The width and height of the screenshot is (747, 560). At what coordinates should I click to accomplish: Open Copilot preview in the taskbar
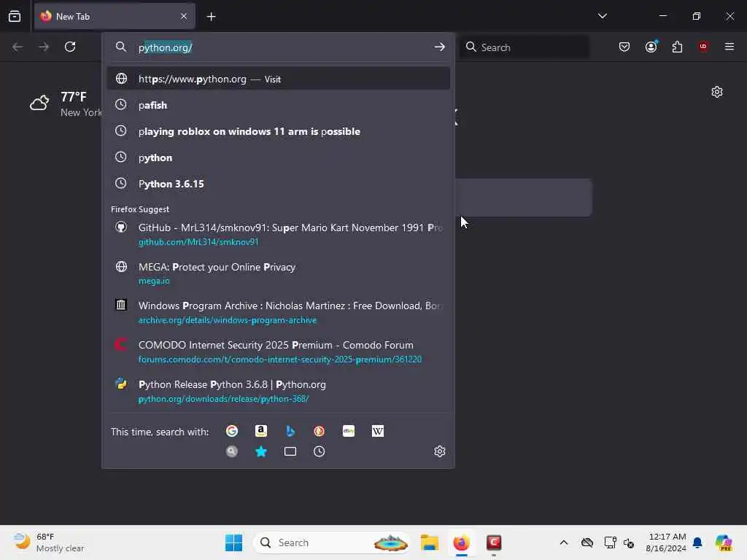[724, 542]
